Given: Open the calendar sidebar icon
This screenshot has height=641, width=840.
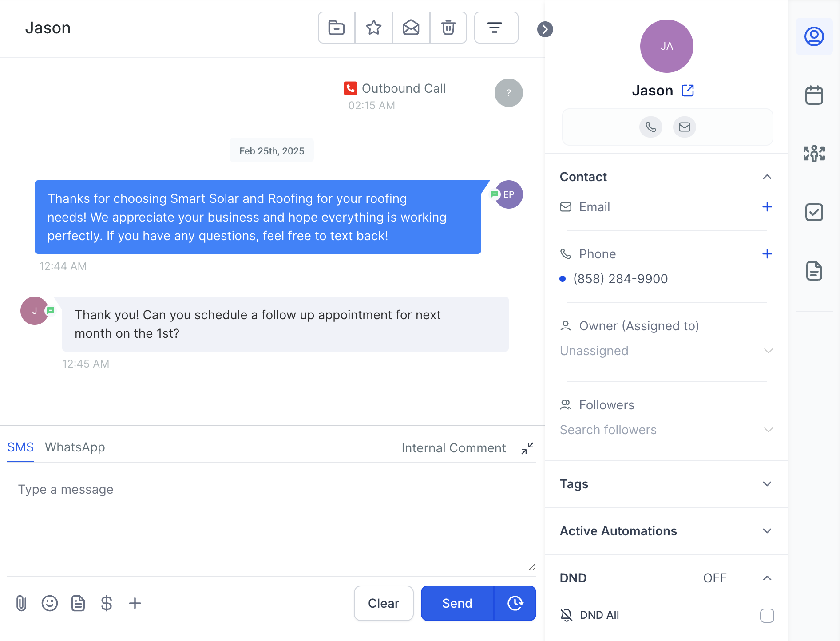Looking at the screenshot, I should click(x=814, y=95).
